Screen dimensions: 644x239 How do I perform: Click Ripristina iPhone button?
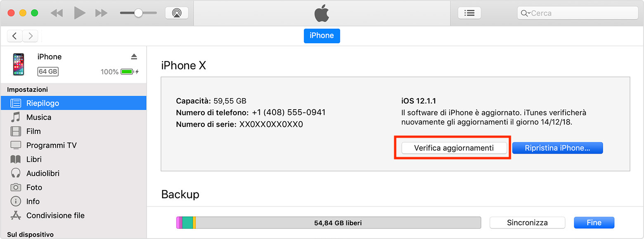tap(557, 148)
